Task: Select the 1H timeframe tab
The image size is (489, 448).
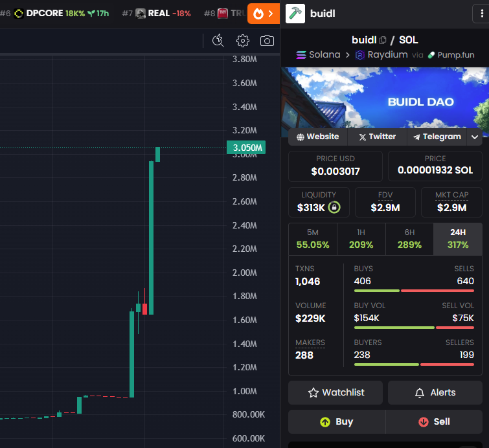Action: (361, 239)
